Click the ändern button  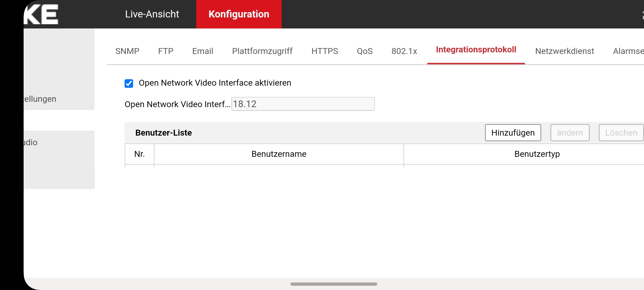tap(570, 133)
